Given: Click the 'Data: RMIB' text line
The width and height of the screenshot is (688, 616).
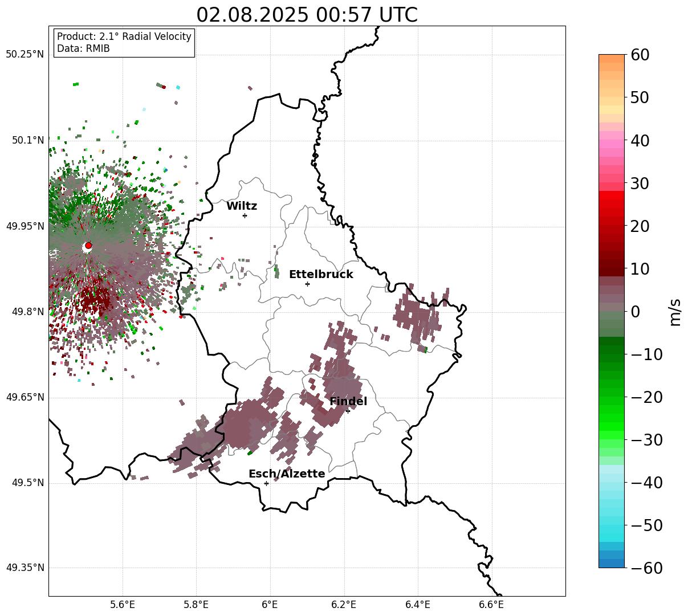Looking at the screenshot, I should (x=83, y=48).
